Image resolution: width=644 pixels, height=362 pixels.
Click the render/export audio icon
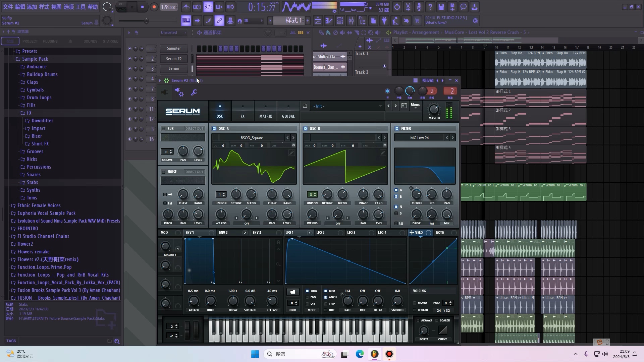[452, 7]
